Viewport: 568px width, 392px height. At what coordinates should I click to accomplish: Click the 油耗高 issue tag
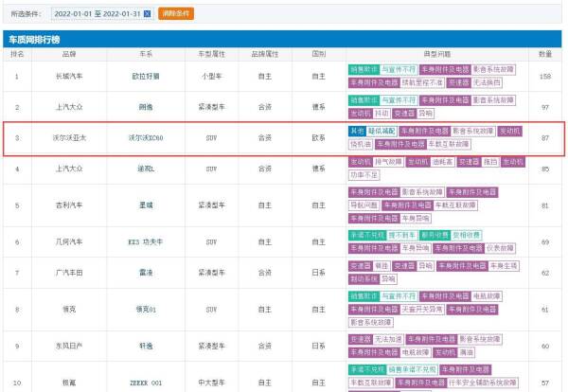coord(442,162)
